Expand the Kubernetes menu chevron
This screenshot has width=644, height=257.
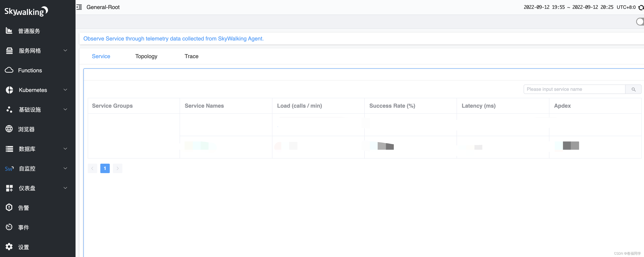tap(65, 90)
